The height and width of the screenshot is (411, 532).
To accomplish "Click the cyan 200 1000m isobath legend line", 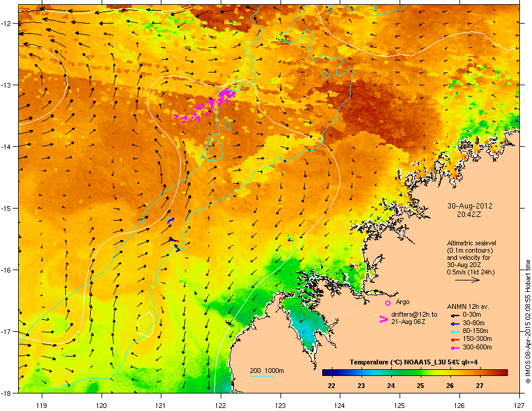I will 262,376.
